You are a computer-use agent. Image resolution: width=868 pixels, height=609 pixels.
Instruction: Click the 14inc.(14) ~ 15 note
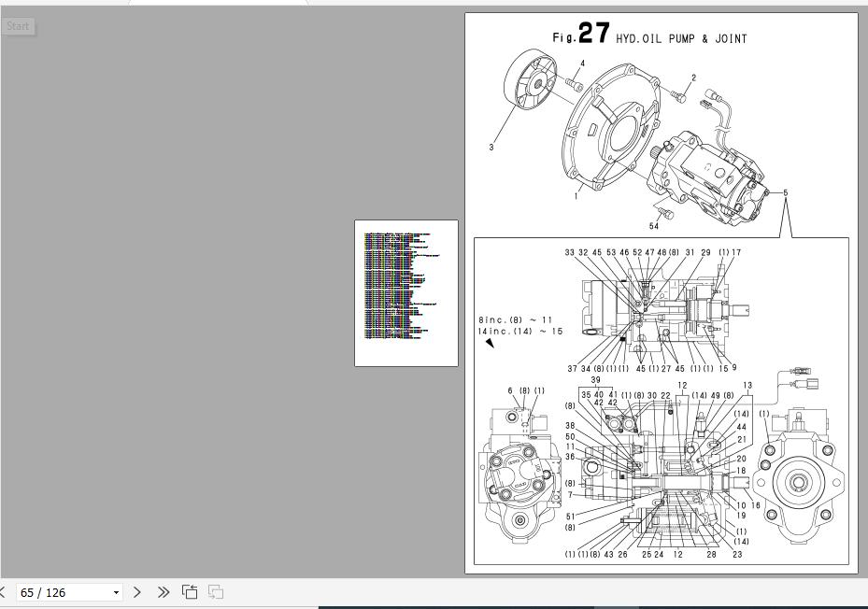[x=520, y=331]
